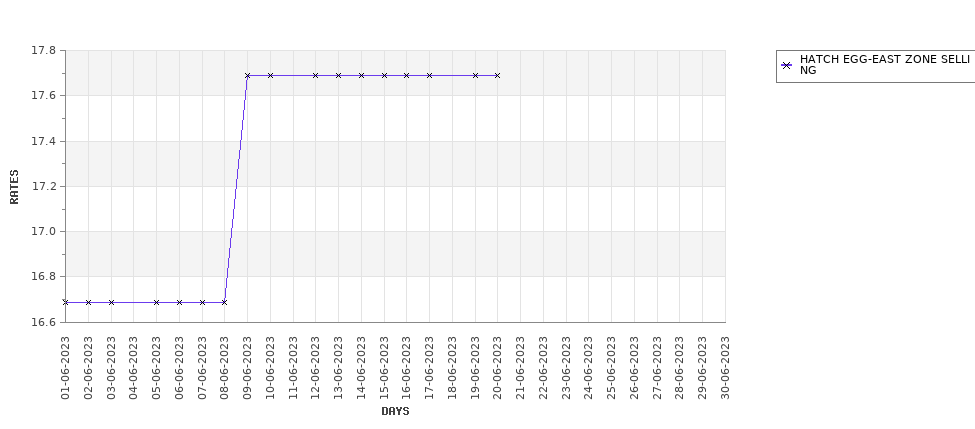Screen dimensions: 975x429
Task: Click the 16.8 y-axis label
Action: (43, 277)
